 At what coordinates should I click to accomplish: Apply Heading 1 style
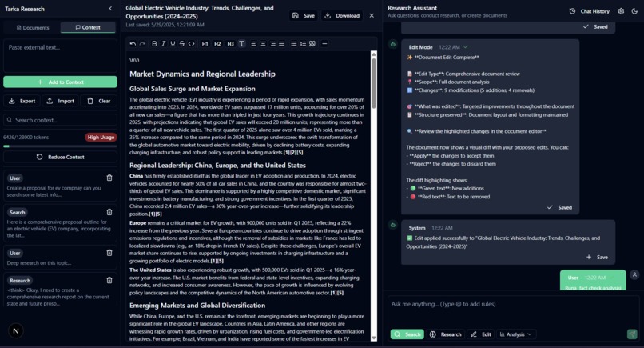tap(205, 44)
